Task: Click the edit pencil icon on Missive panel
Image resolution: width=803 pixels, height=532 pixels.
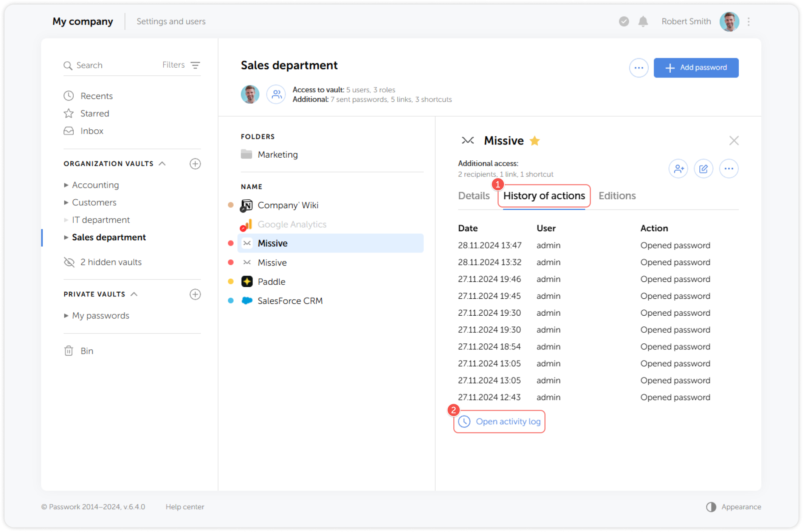Action: [x=704, y=169]
